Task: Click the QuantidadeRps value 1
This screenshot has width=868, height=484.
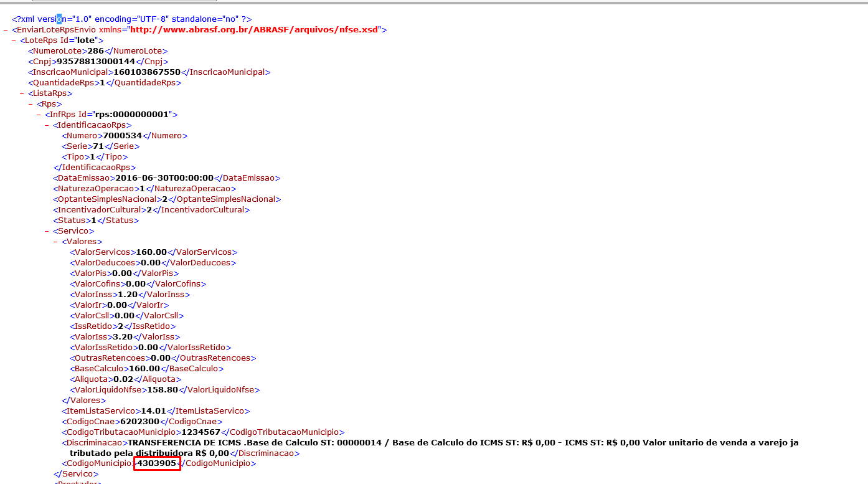Action: [103, 83]
